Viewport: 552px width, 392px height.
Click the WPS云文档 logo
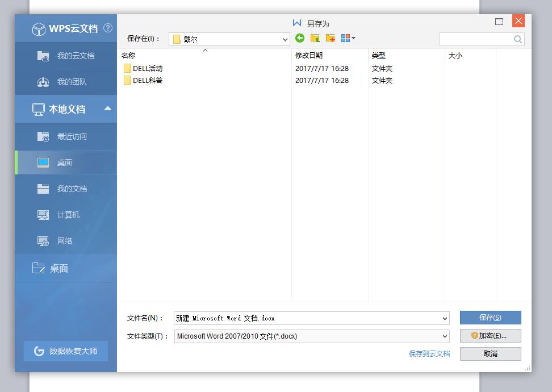(x=65, y=28)
